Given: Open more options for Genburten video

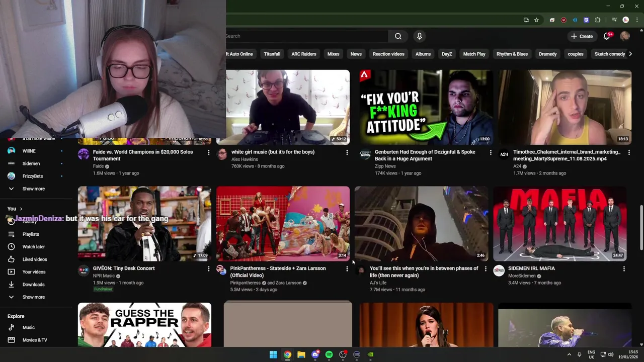Looking at the screenshot, I should tap(491, 152).
